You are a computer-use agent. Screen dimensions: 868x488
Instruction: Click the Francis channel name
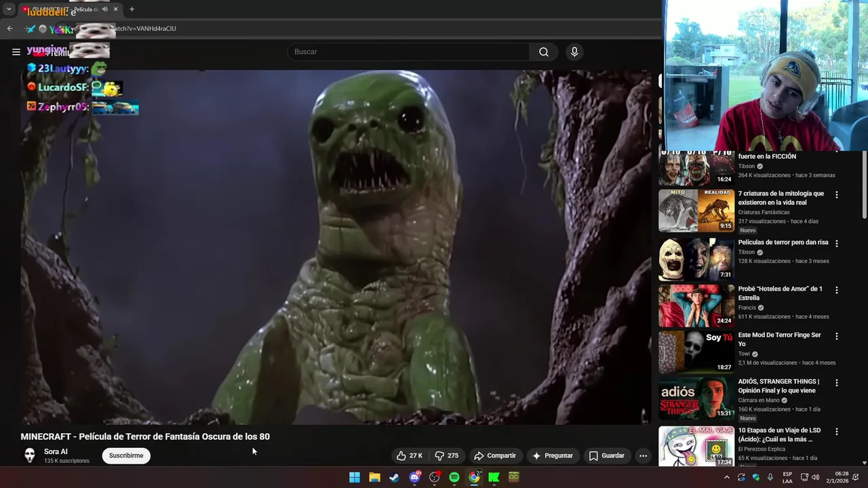[x=747, y=308]
